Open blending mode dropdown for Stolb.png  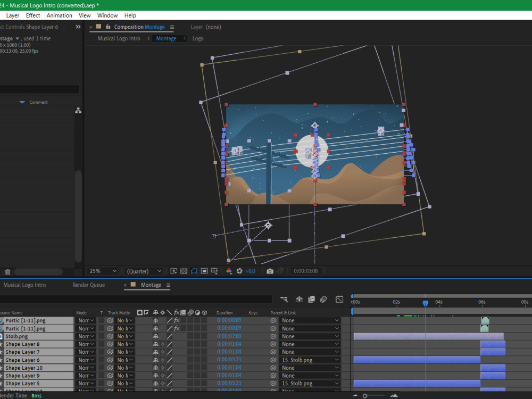86,336
